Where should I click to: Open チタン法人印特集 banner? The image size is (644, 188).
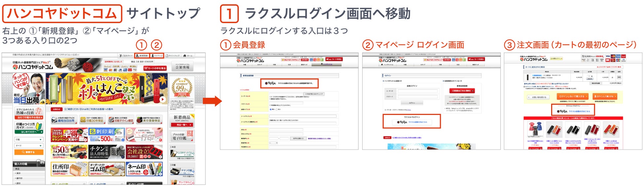(107, 152)
